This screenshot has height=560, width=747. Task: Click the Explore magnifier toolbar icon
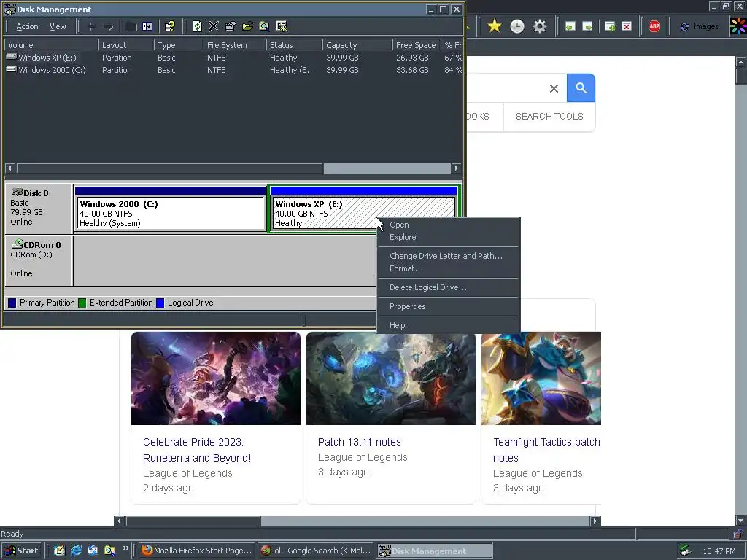coord(264,27)
